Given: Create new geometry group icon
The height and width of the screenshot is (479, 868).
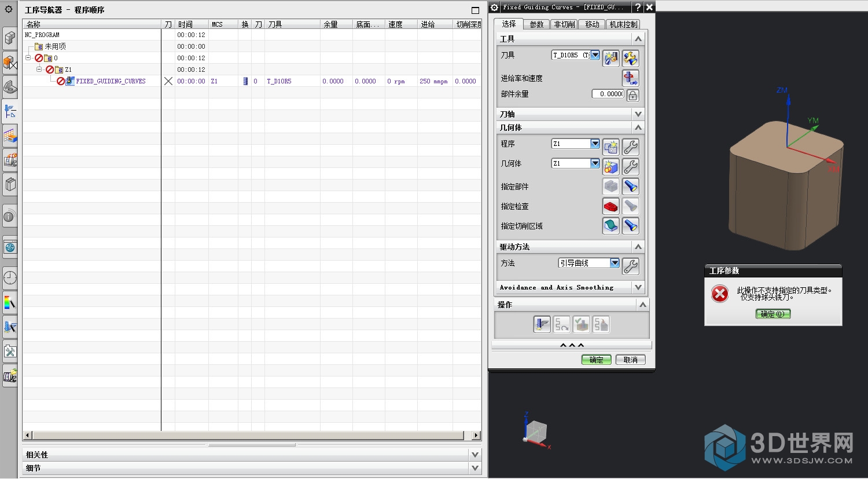Looking at the screenshot, I should click(611, 167).
